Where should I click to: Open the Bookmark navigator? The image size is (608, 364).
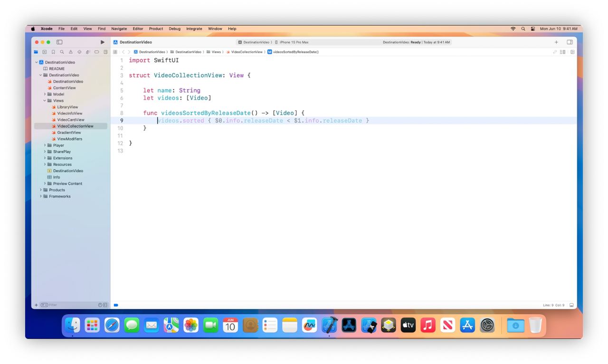tap(53, 52)
